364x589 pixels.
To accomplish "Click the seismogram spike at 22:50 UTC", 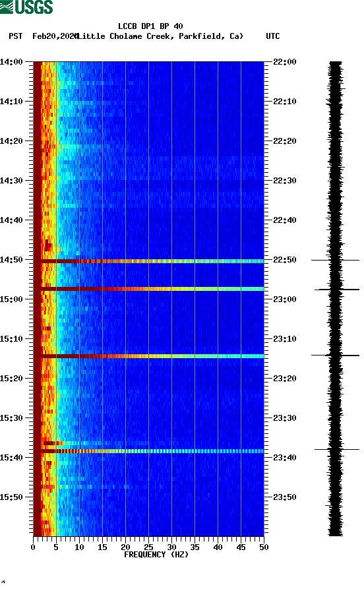I will 335,260.
